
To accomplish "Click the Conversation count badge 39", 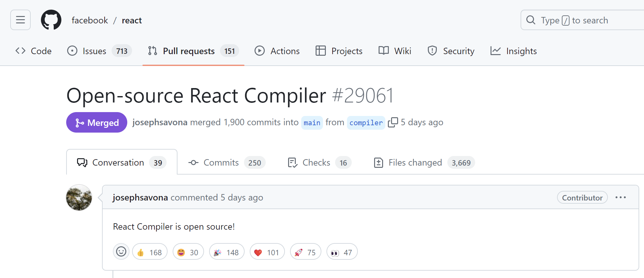I will click(158, 163).
